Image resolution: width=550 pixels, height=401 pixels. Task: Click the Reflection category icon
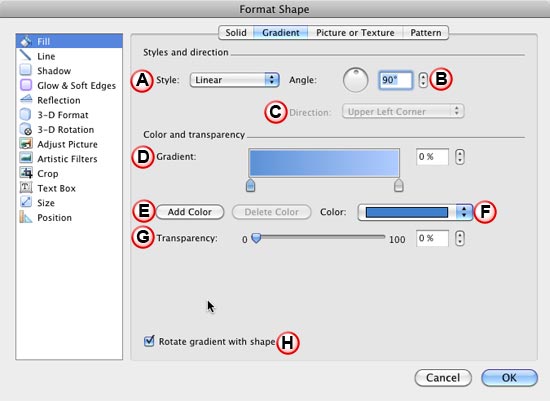pyautogui.click(x=26, y=100)
